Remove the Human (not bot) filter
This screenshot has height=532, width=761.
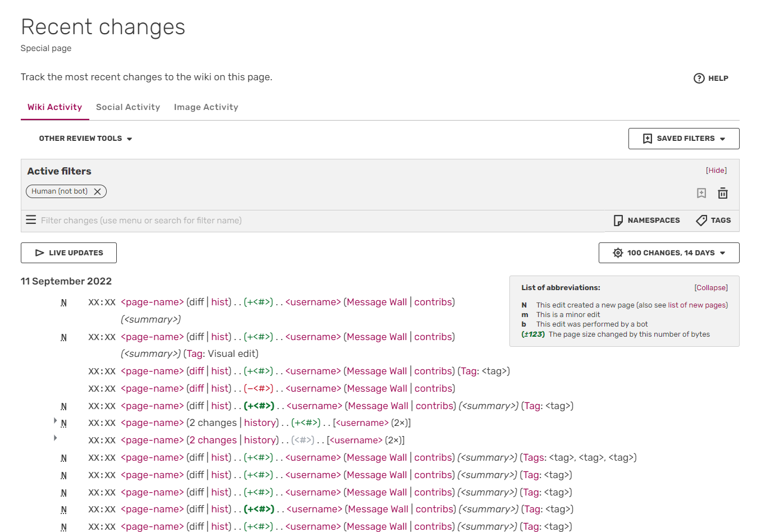click(x=98, y=191)
